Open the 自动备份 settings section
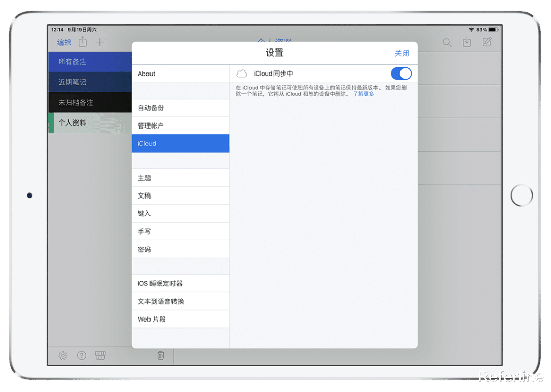 (180, 108)
